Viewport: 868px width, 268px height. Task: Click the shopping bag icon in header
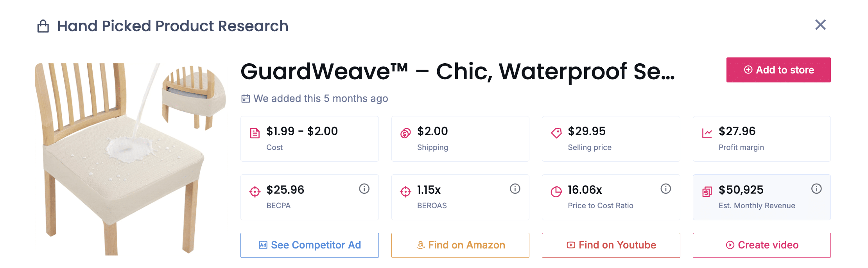(x=43, y=27)
